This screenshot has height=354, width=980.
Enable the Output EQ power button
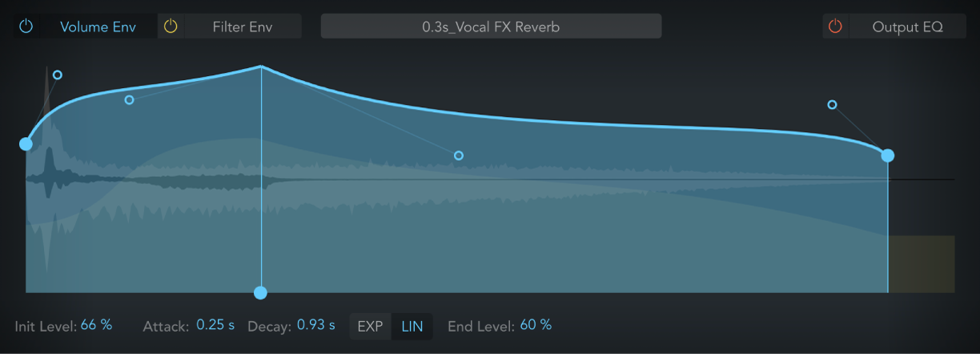835,26
